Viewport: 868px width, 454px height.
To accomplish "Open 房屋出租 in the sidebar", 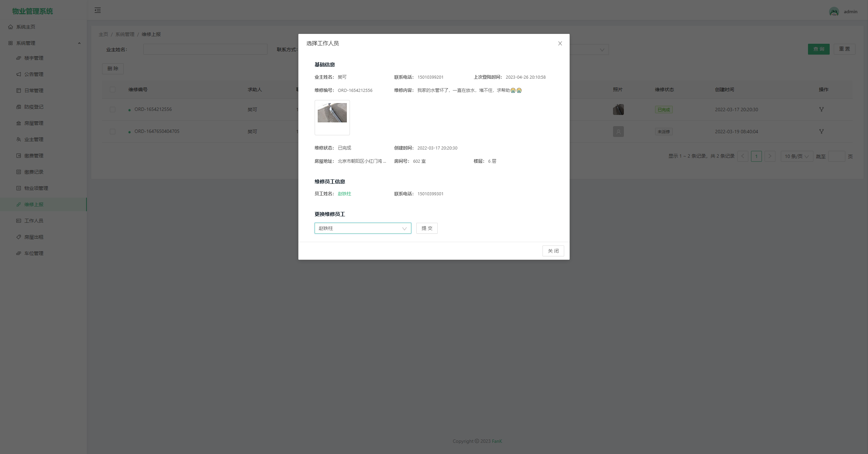I will point(34,237).
